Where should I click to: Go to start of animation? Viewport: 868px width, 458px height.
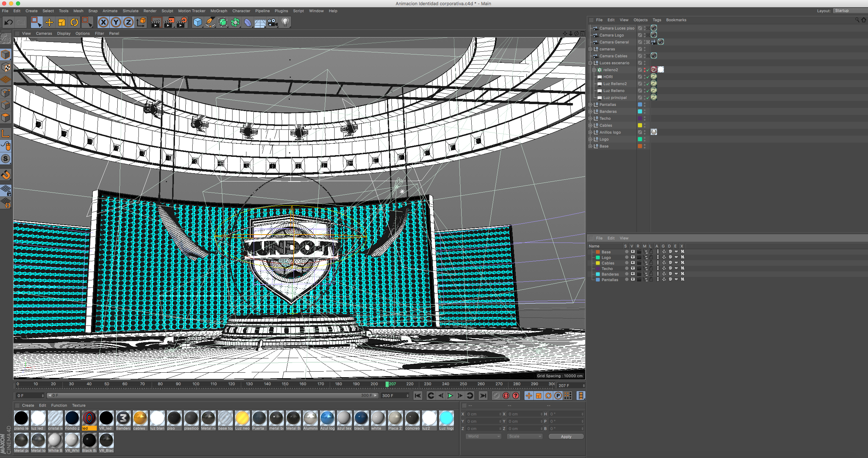pos(418,396)
